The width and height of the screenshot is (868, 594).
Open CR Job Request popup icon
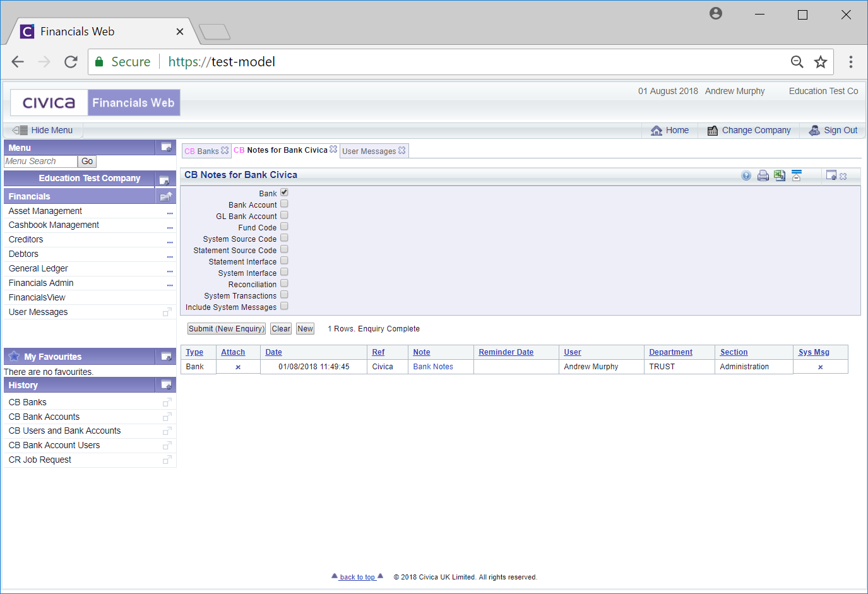pos(167,460)
